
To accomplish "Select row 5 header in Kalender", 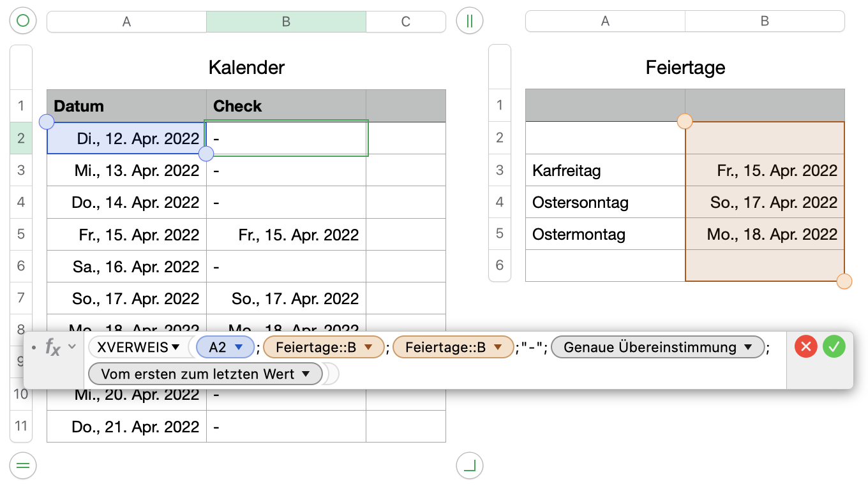I will (21, 234).
